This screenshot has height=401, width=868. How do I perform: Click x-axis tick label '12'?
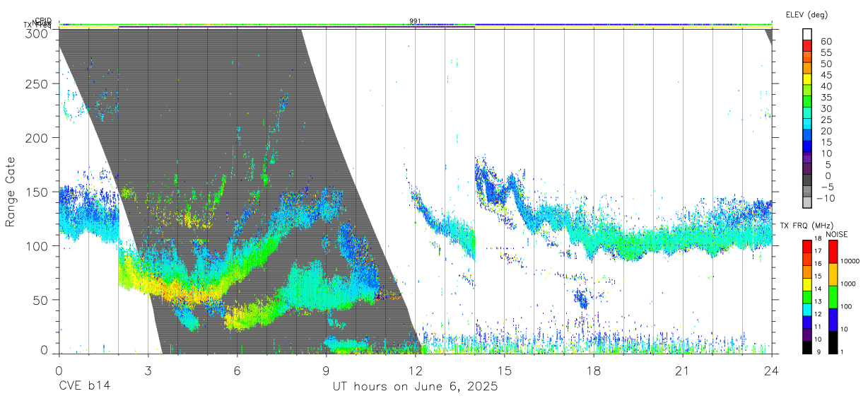point(416,371)
